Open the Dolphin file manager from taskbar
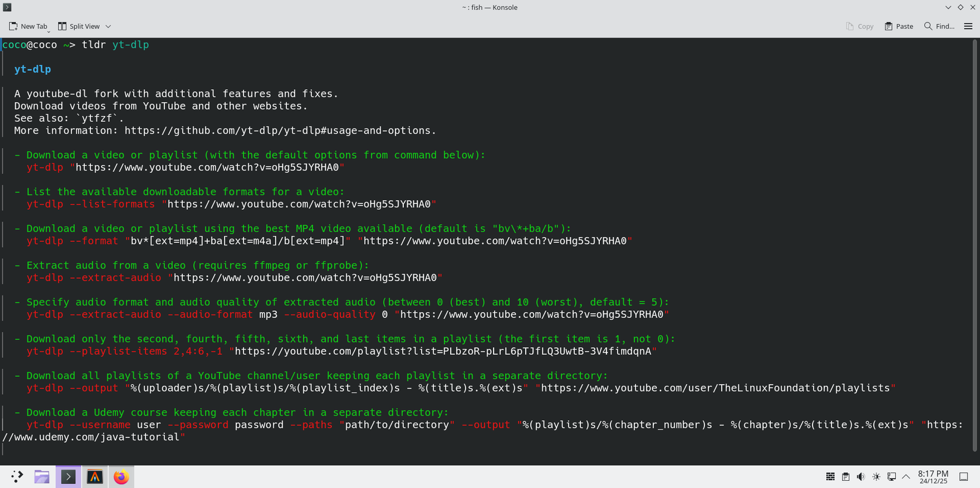Screen dimensions: 980x488 tap(42, 477)
